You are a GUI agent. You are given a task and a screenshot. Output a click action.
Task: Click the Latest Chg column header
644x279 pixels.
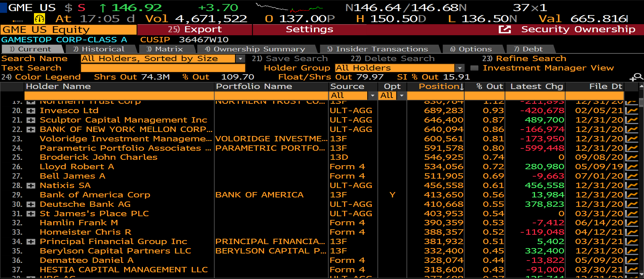[537, 87]
